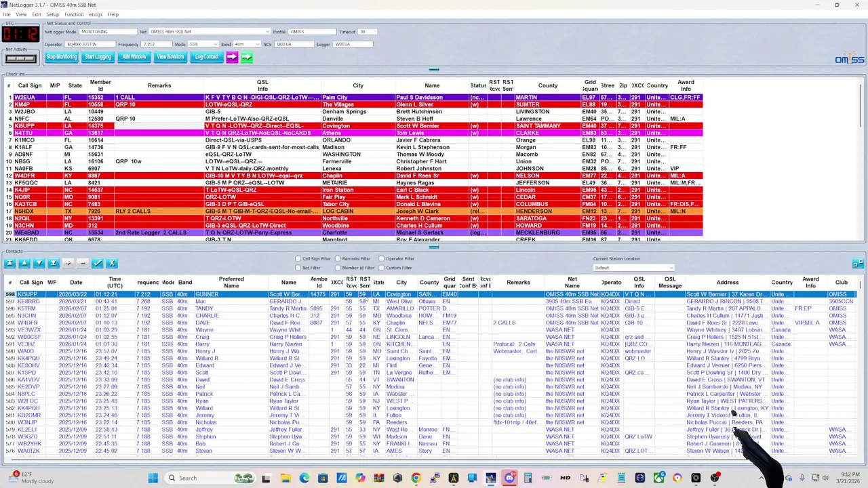The image size is (868, 488).
Task: Open the Edit menu
Action: (37, 14)
